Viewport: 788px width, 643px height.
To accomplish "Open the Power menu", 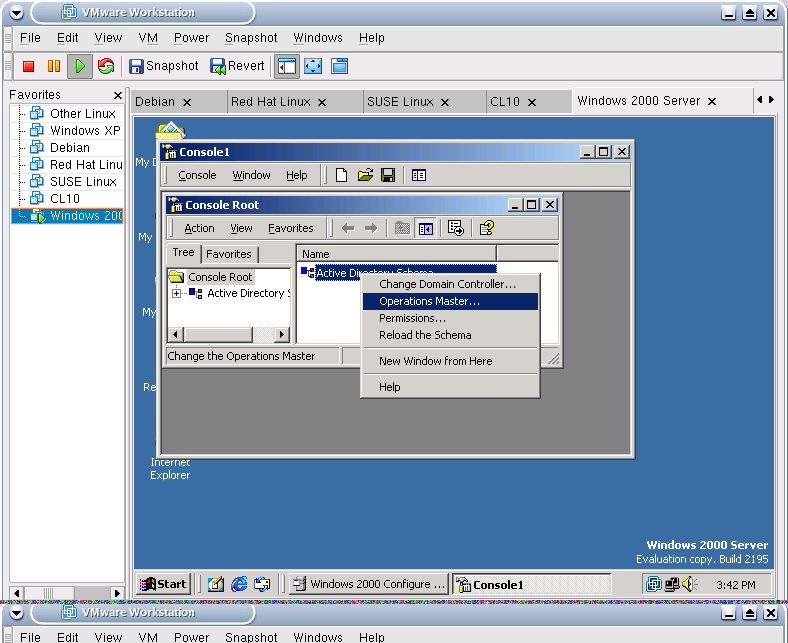I will pyautogui.click(x=191, y=38).
